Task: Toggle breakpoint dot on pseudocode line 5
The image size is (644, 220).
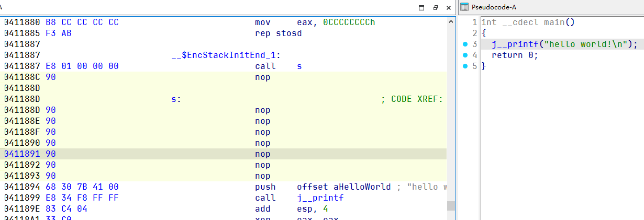Action: point(464,66)
